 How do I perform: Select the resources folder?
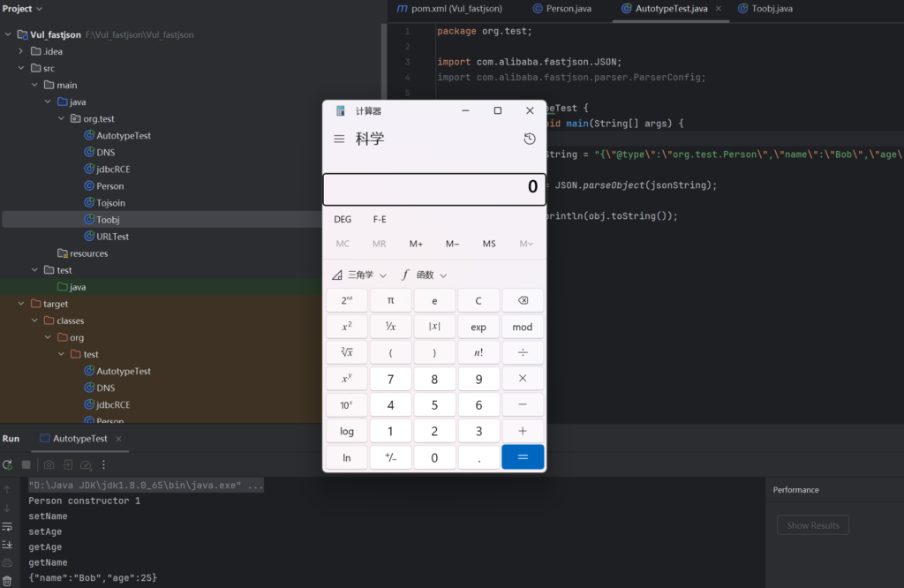tap(83, 253)
